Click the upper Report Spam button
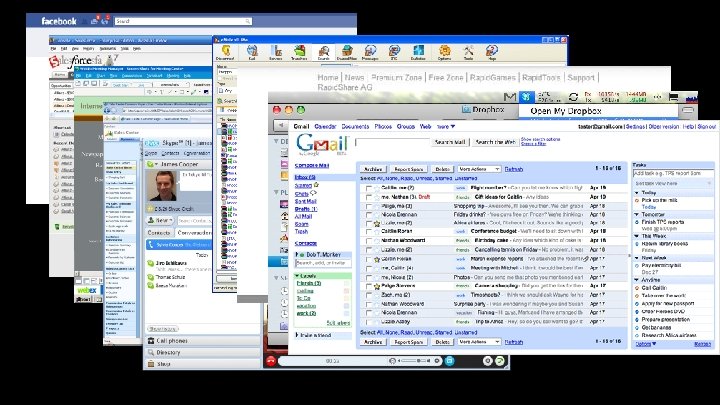The image size is (720, 405). coord(409,169)
